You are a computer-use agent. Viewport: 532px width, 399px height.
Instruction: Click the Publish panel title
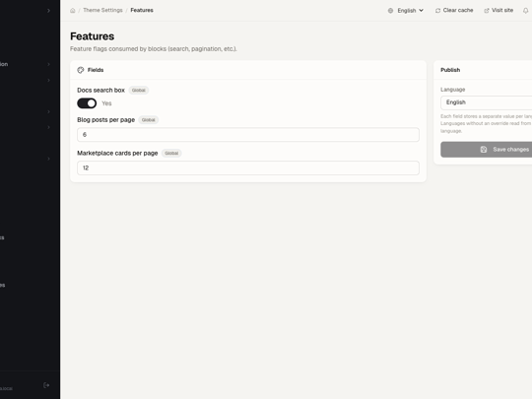coord(450,70)
